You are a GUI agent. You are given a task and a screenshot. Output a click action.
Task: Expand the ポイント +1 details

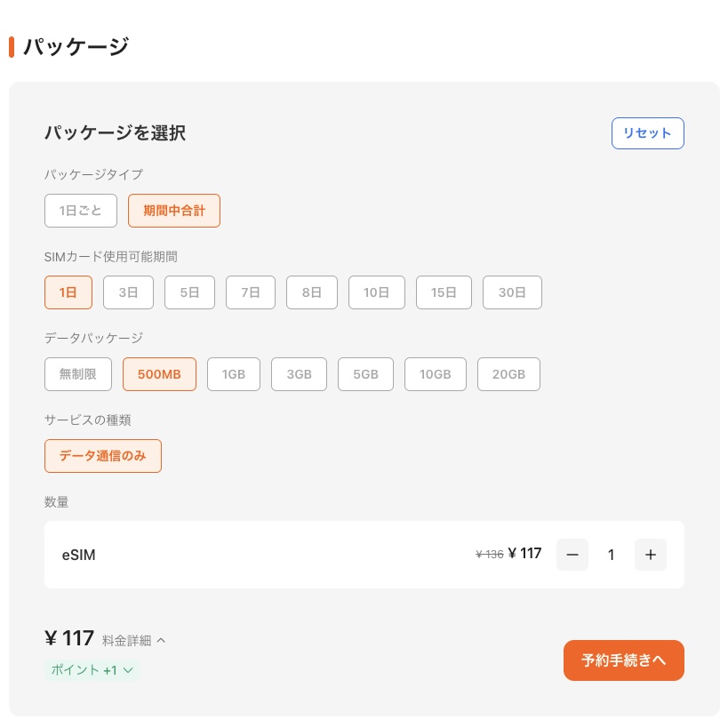point(92,670)
